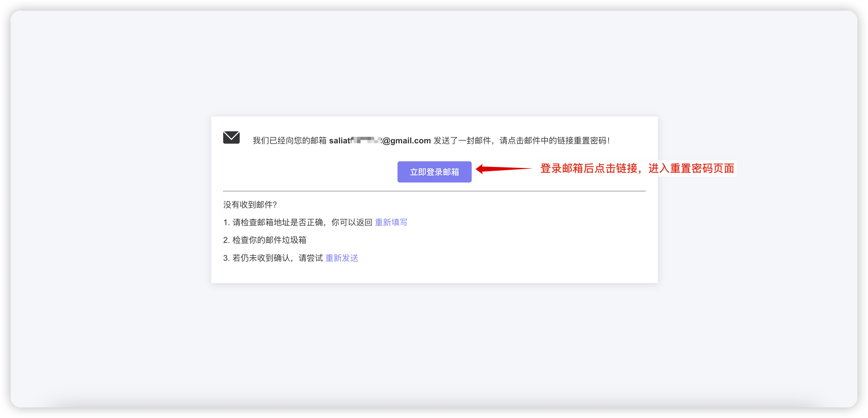Click the blurred portion of the email address
This screenshot has width=868, height=418.
click(x=367, y=140)
